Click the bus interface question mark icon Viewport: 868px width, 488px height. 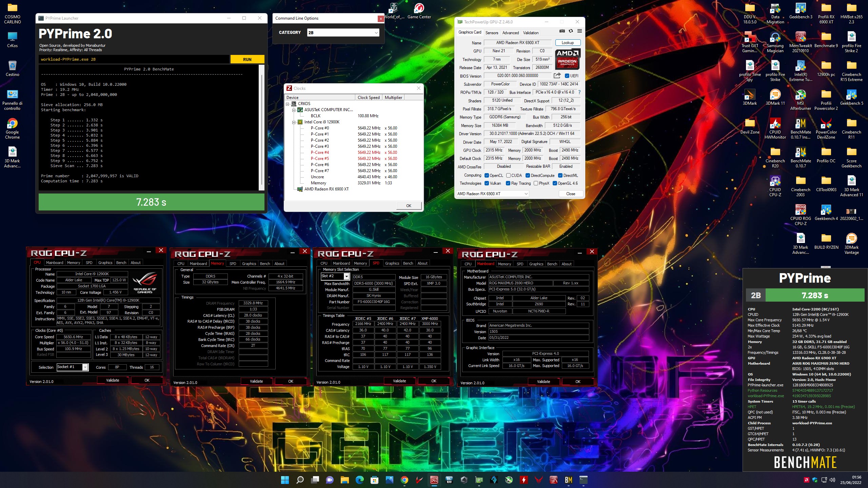point(579,92)
